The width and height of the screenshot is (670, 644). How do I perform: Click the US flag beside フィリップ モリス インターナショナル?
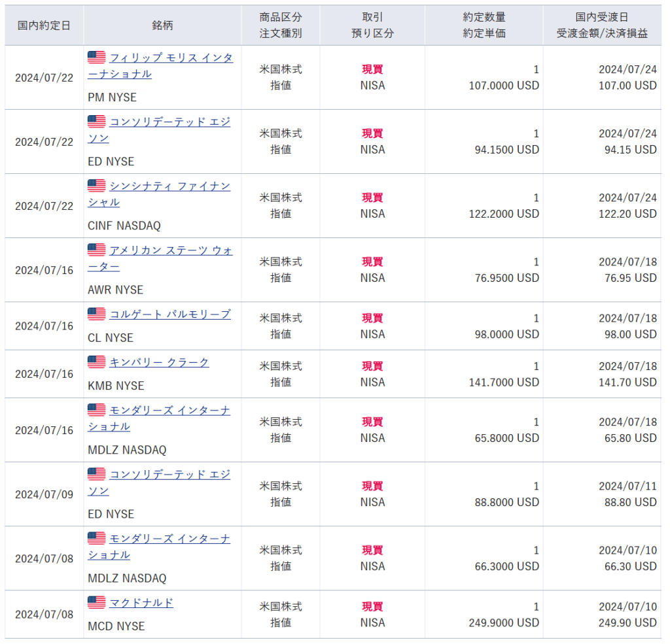[96, 58]
